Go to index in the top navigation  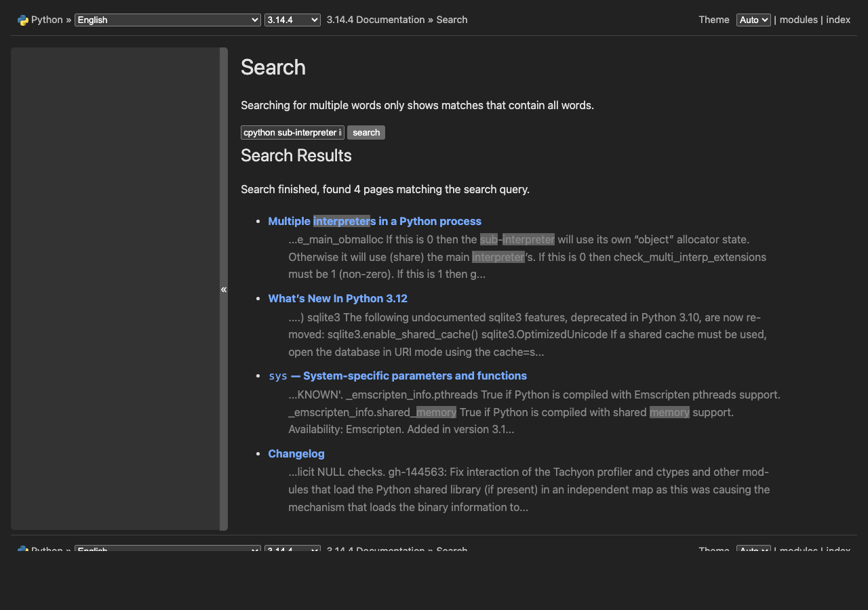click(838, 20)
